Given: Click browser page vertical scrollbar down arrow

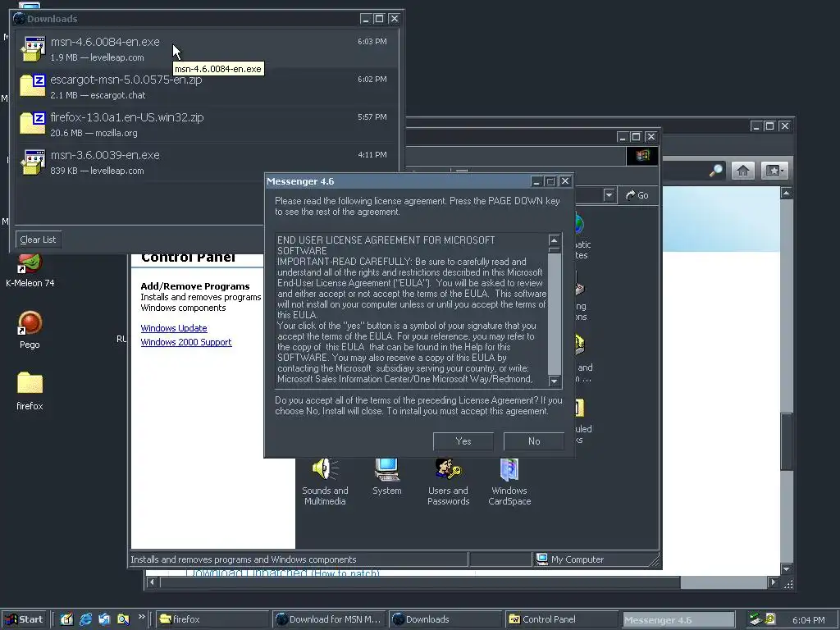Looking at the screenshot, I should tap(787, 569).
